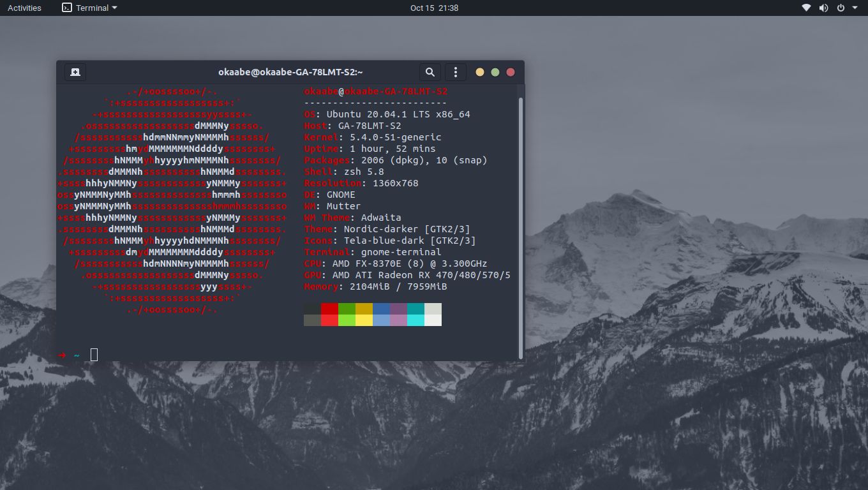Screen dimensions: 868x490
Task: Click the okaabe@okaabe-GA-78LMT-S2:~ title text
Action: tap(289, 71)
